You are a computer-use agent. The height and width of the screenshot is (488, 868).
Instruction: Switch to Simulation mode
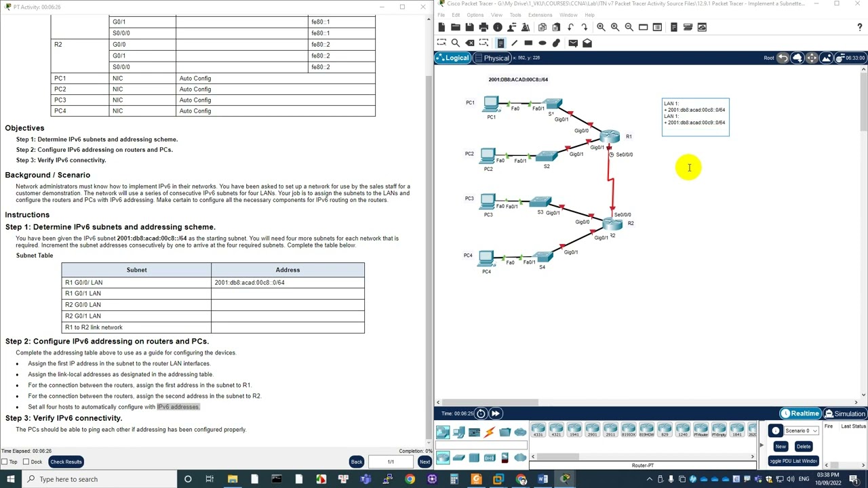[x=845, y=413]
